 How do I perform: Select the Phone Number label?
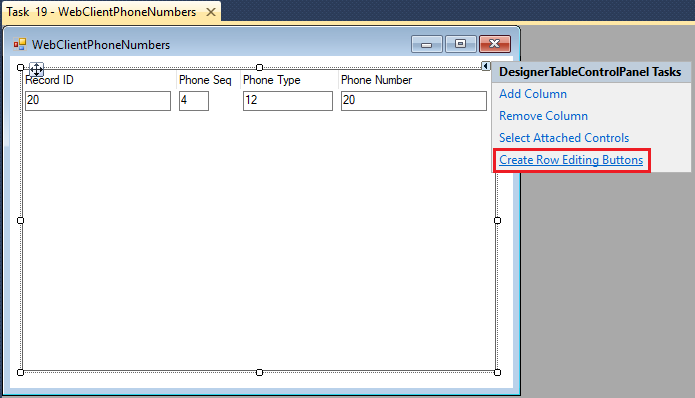pos(376,80)
